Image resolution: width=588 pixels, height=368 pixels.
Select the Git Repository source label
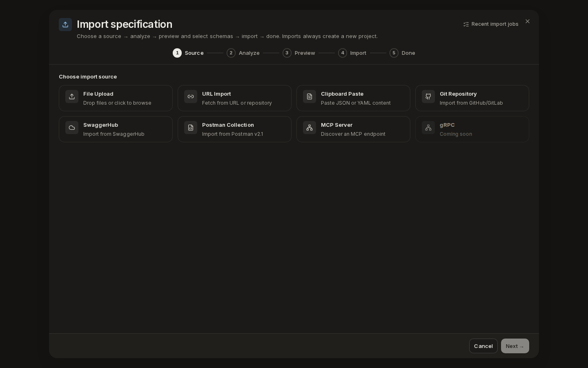click(x=458, y=94)
